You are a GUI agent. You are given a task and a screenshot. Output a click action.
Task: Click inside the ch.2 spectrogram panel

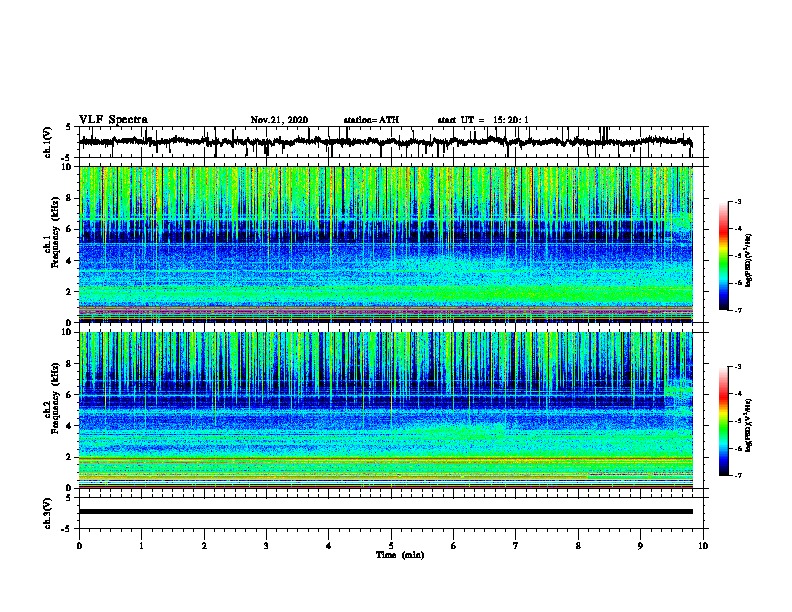(391, 410)
